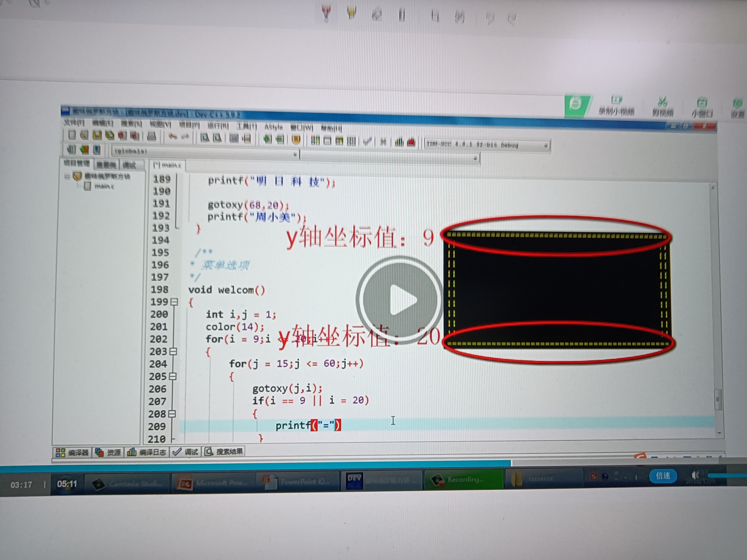Collapse code fold at line 203
This screenshot has height=560, width=747.
pyautogui.click(x=173, y=351)
